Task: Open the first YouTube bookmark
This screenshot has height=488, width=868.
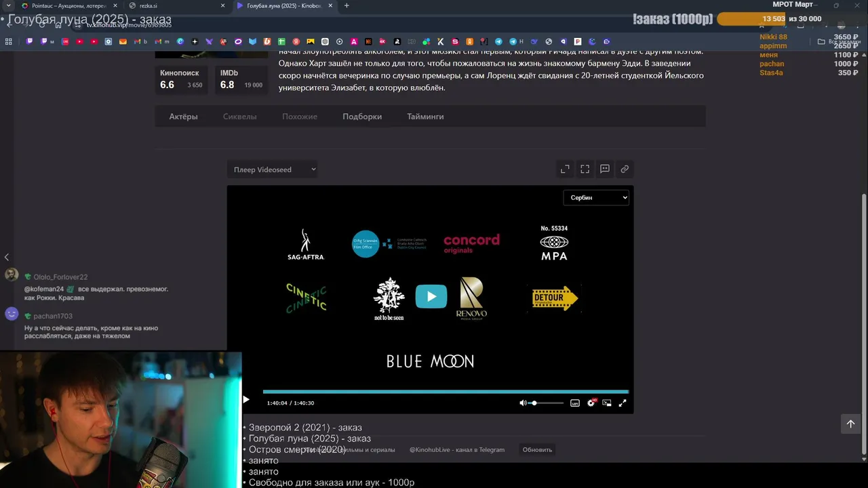Action: tap(79, 41)
